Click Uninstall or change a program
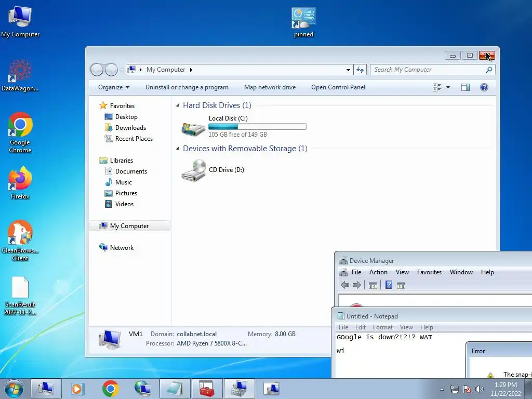Viewport: 532px width, 399px height. tap(187, 87)
